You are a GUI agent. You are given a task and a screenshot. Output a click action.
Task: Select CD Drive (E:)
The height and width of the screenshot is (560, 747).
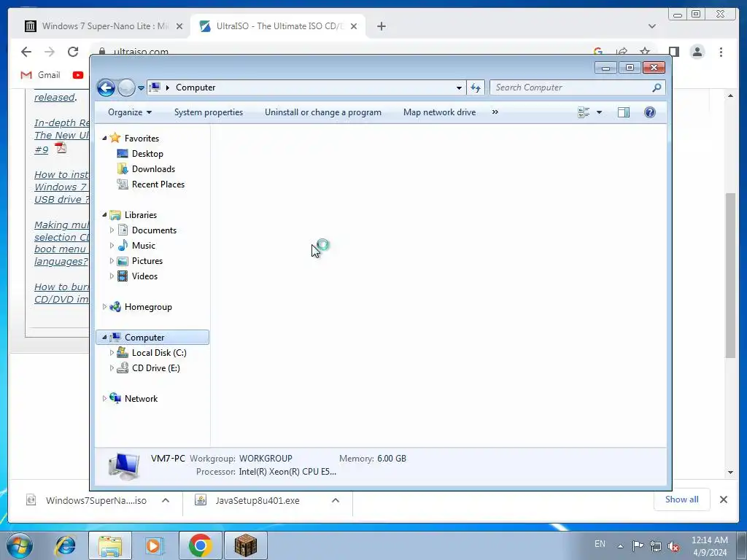(156, 368)
